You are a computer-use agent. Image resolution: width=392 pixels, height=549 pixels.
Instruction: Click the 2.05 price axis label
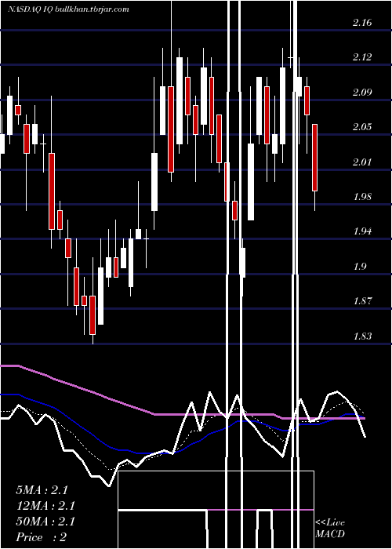[362, 127]
